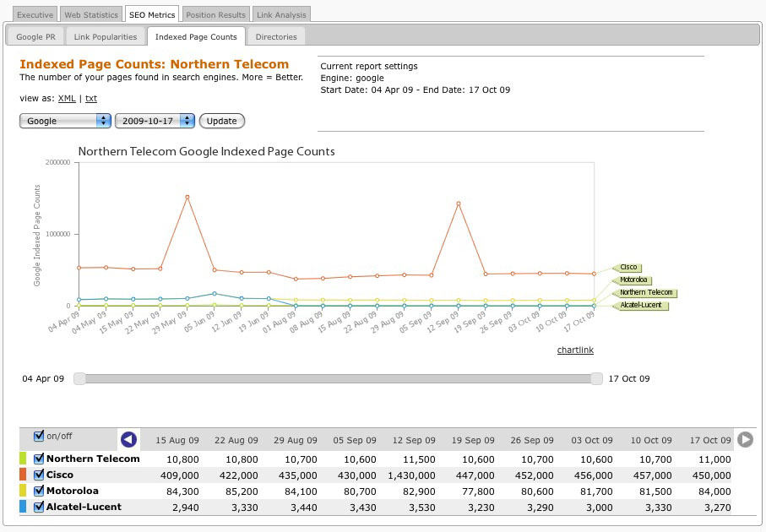This screenshot has width=766, height=532.
Task: Click the chart title Northern Telecom Google Indexed Page Counts
Action: pyautogui.click(x=207, y=151)
